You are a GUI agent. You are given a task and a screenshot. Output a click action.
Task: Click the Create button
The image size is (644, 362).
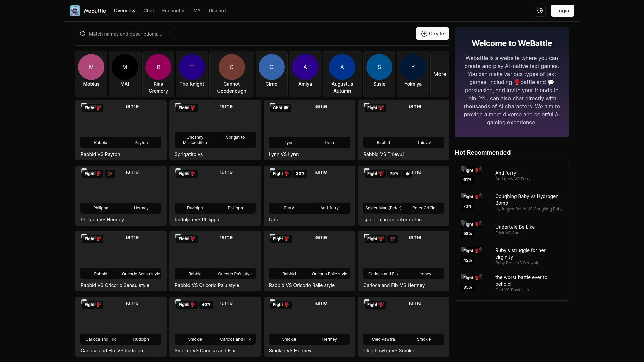(x=432, y=34)
